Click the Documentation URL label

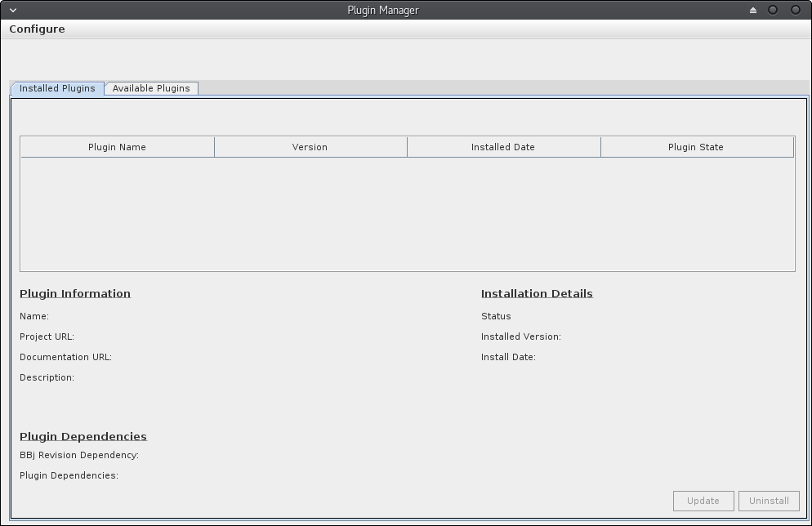(65, 357)
